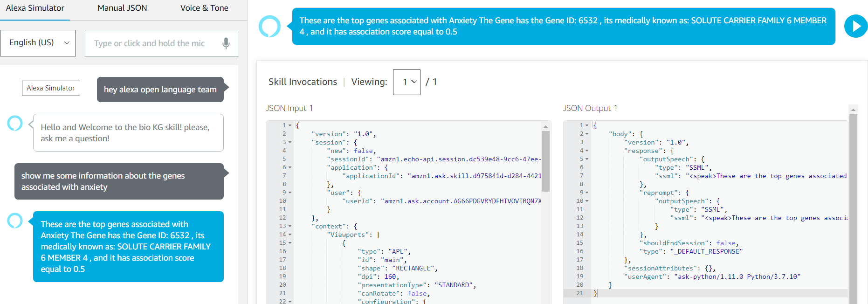The width and height of the screenshot is (868, 304).
Task: Focus the 'Type or click and hold the mic' field
Action: [161, 43]
